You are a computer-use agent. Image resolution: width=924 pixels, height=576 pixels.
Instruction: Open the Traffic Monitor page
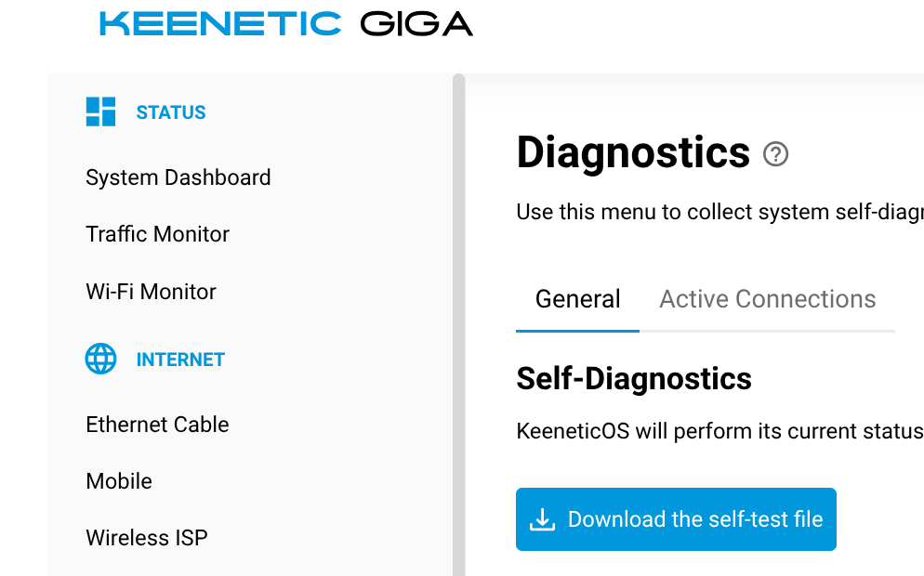pos(157,234)
